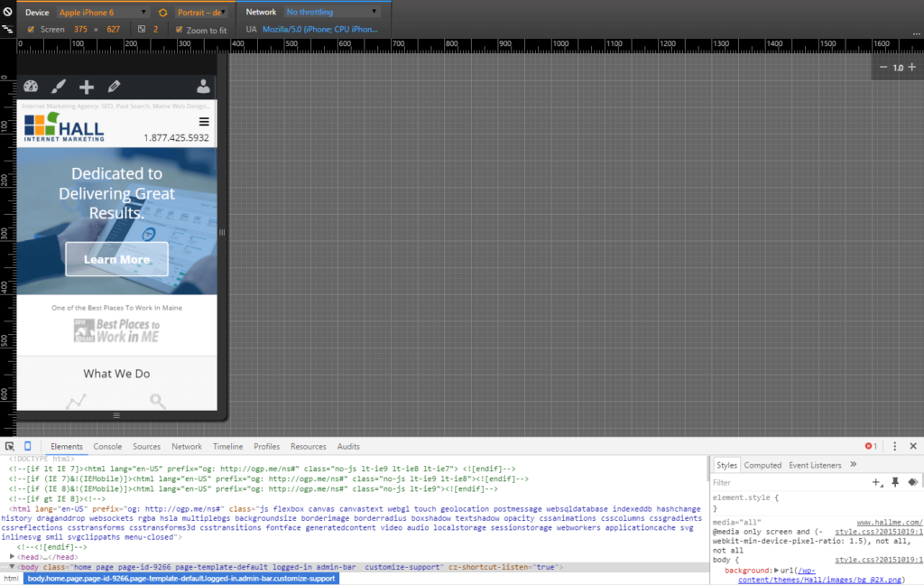Click the screen height value 627
This screenshot has width=924, height=585.
(x=113, y=29)
